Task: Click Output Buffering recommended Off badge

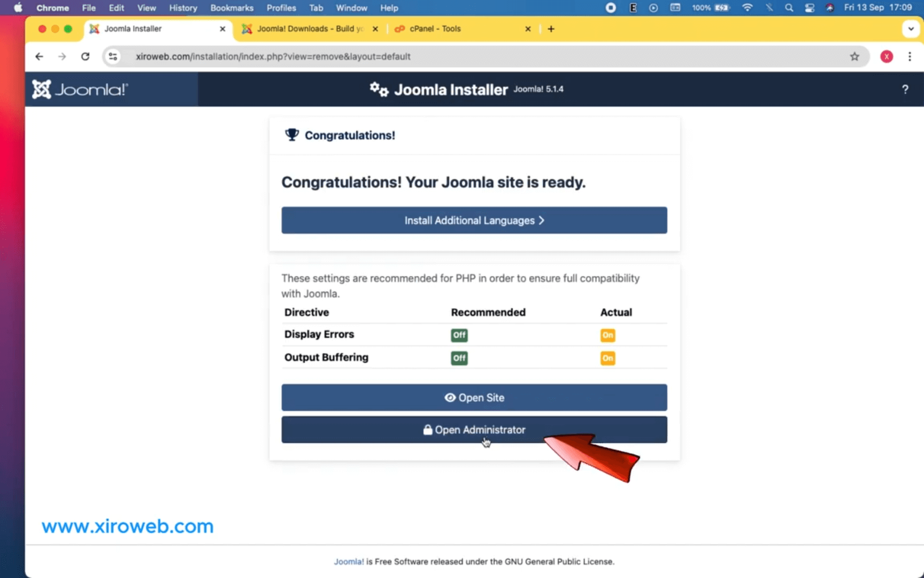Action: pos(459,358)
